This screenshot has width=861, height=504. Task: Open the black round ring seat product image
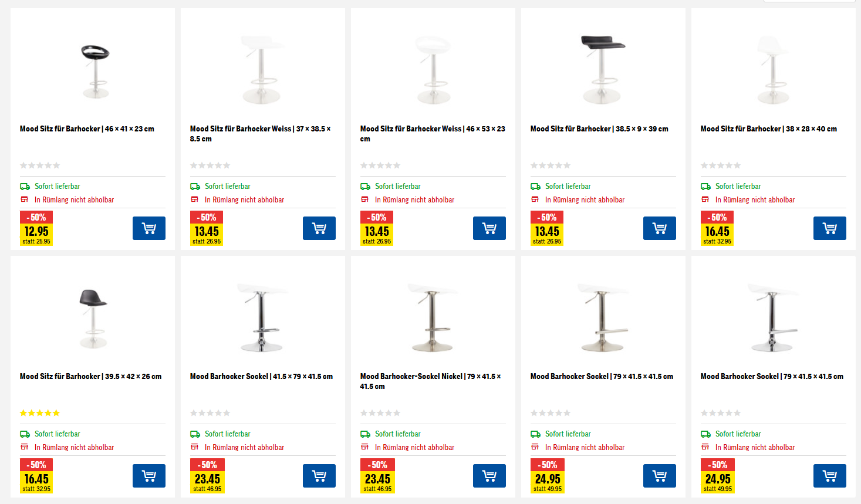pos(95,70)
